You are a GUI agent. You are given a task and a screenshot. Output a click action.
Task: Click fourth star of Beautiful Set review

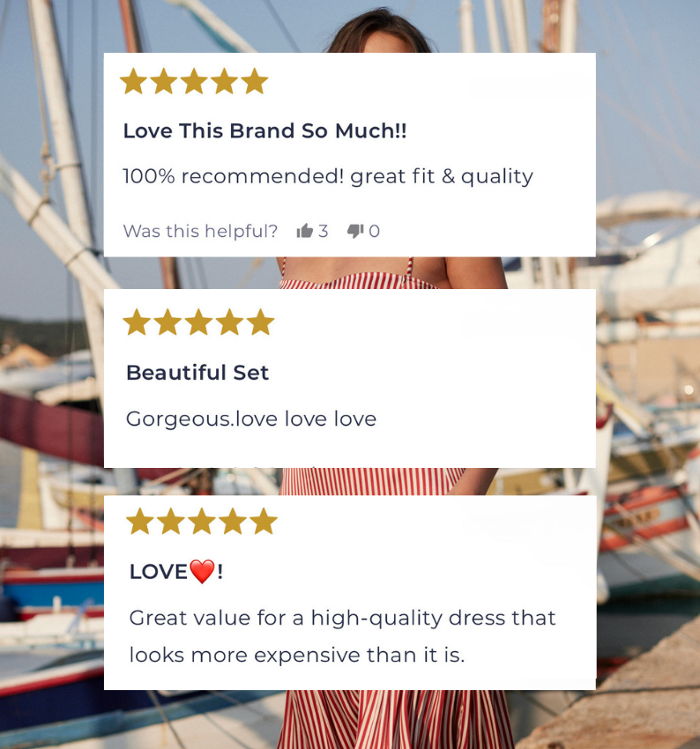230,322
